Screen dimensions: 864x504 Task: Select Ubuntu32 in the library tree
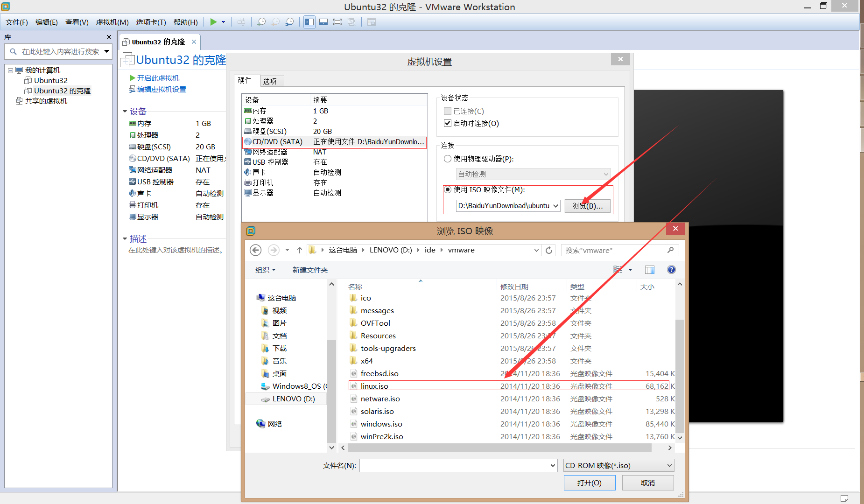[50, 80]
